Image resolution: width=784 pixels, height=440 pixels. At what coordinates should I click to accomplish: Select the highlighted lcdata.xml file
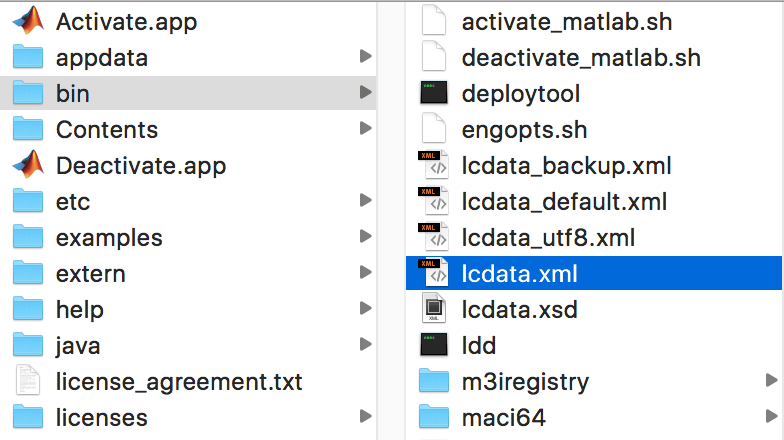tap(520, 273)
